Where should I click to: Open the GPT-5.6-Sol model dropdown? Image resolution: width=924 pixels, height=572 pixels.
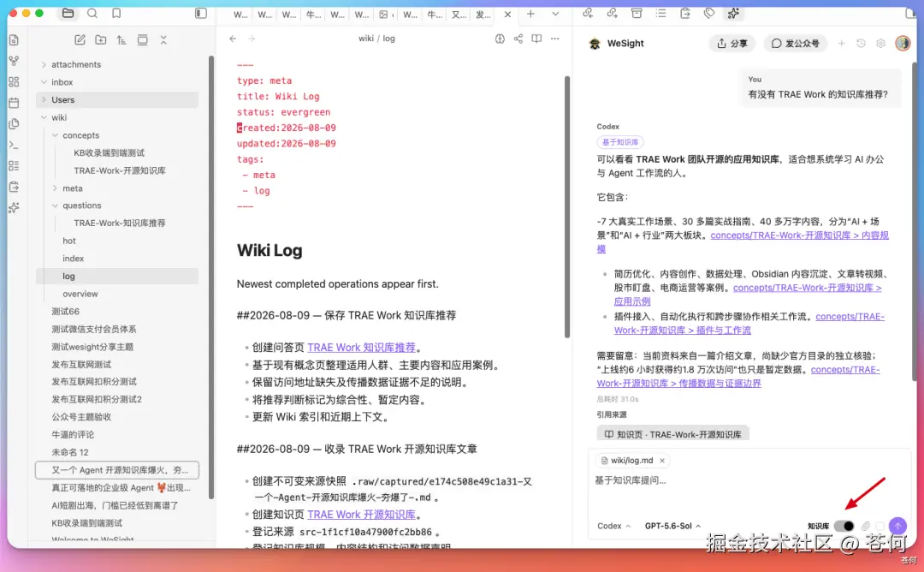[x=672, y=526]
